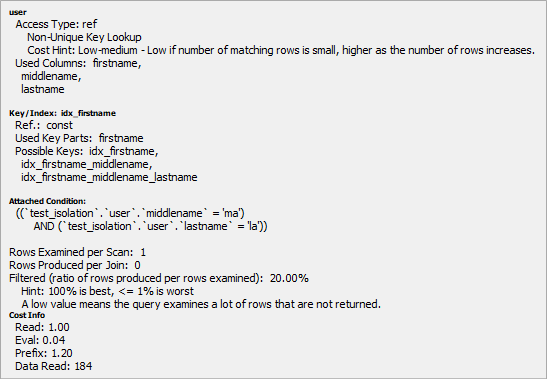Click the 'Ref.: const' line
547x379 pixels.
click(x=44, y=125)
